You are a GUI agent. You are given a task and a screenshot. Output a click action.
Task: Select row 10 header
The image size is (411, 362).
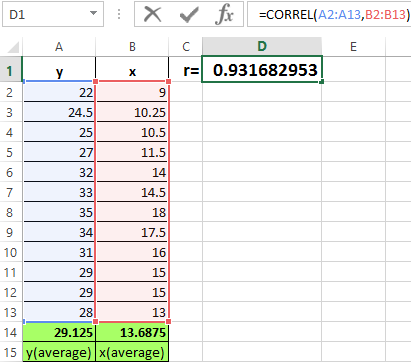tap(11, 252)
